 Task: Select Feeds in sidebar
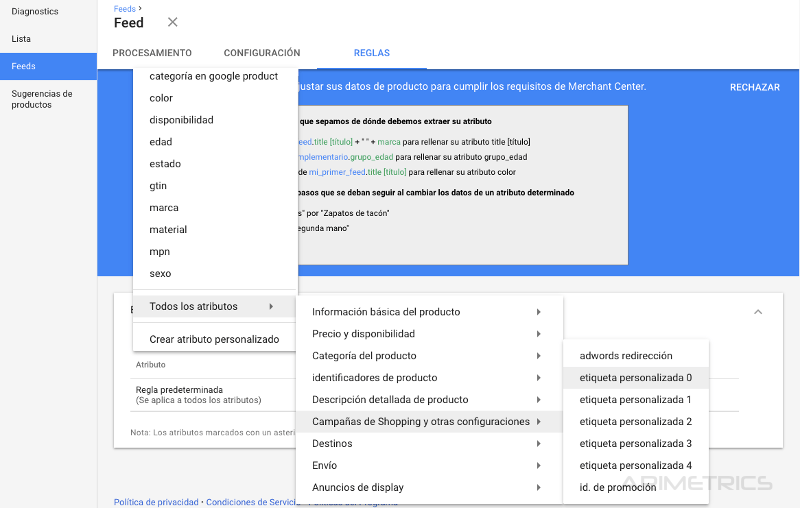point(48,66)
